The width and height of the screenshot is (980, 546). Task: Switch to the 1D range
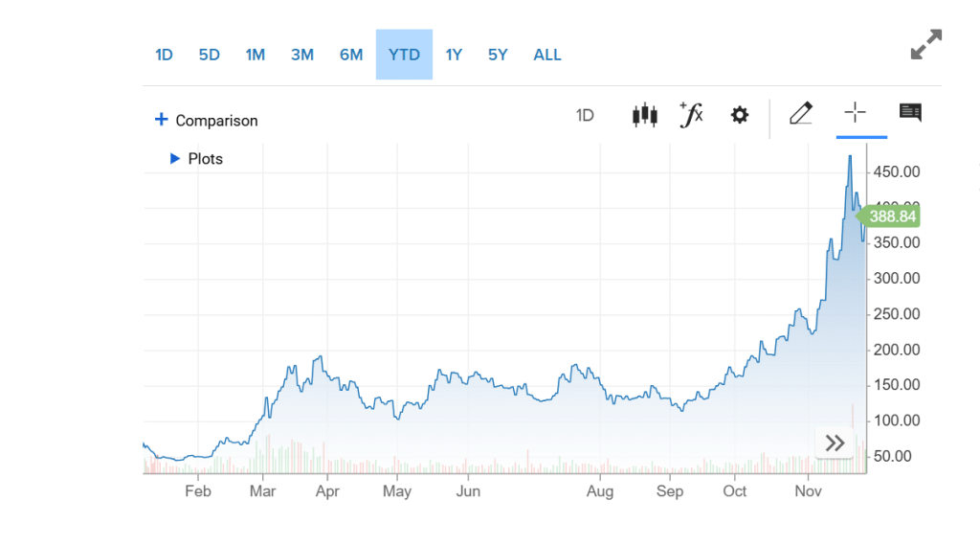point(164,55)
